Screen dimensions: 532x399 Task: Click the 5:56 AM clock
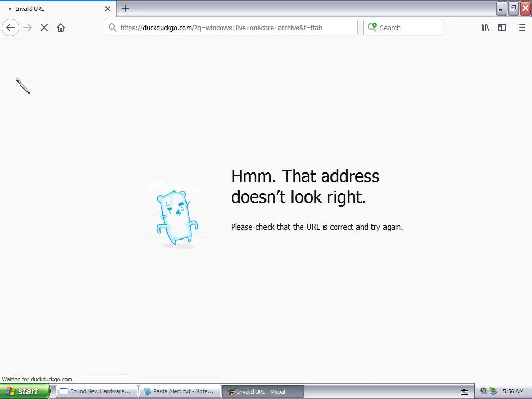pyautogui.click(x=513, y=391)
